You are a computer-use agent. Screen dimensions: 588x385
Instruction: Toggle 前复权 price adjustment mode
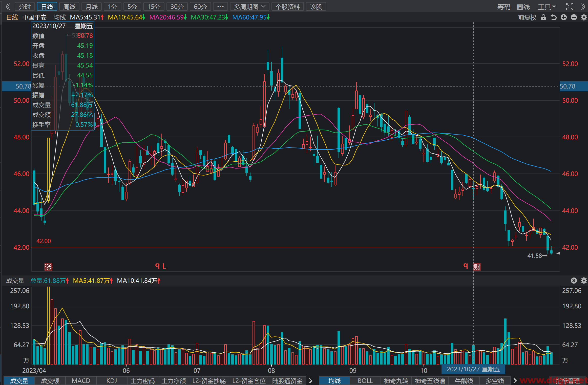tap(527, 17)
